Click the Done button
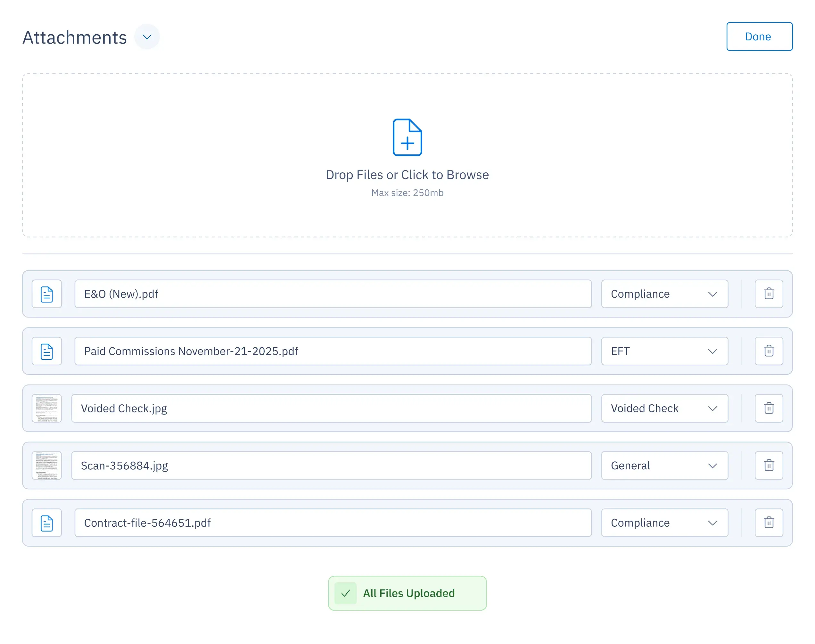The height and width of the screenshot is (644, 815). (x=759, y=36)
